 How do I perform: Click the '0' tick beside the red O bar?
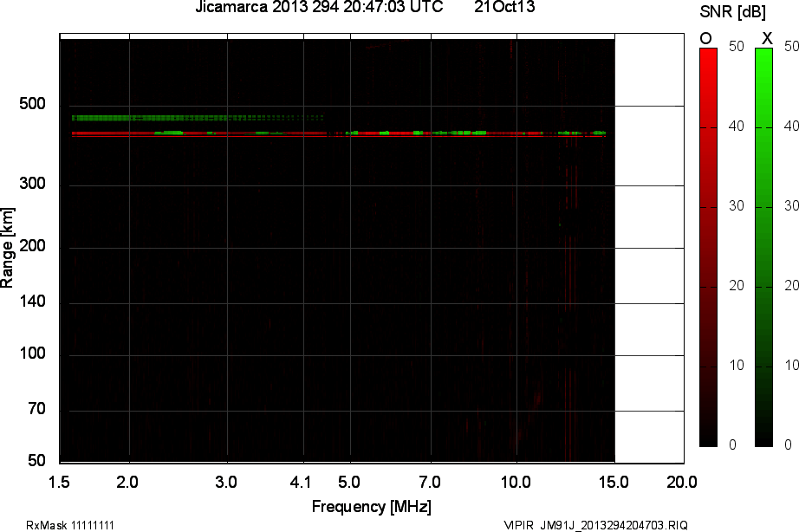tap(732, 444)
